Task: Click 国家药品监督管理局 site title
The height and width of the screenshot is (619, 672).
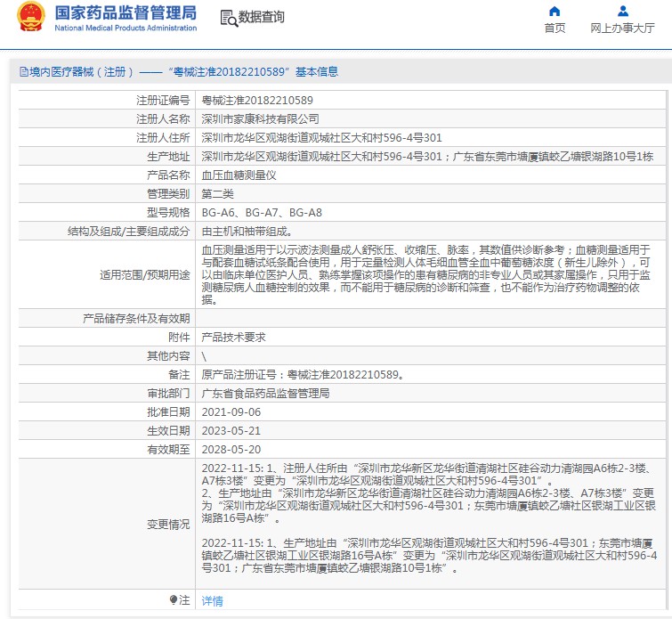Action: pyautogui.click(x=125, y=13)
